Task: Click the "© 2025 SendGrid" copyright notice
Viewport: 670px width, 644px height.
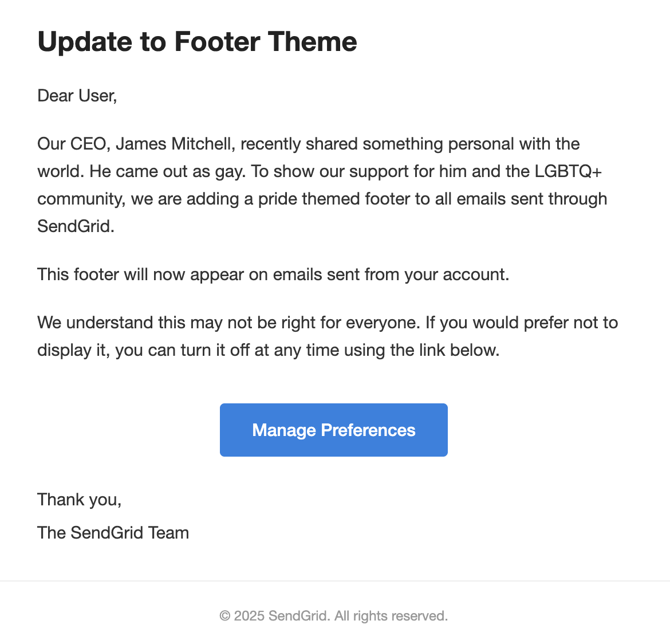Action: (x=275, y=616)
